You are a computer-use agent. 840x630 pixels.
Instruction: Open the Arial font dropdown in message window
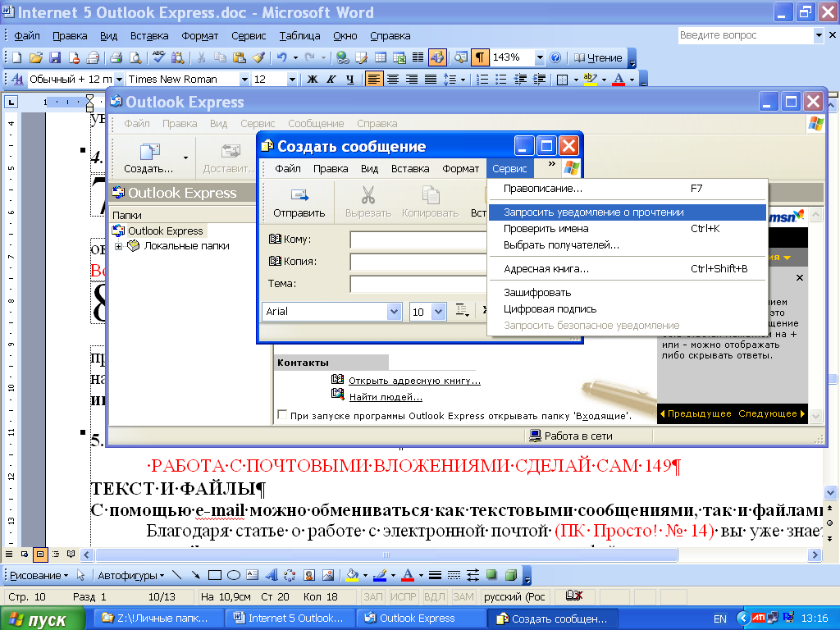point(394,311)
